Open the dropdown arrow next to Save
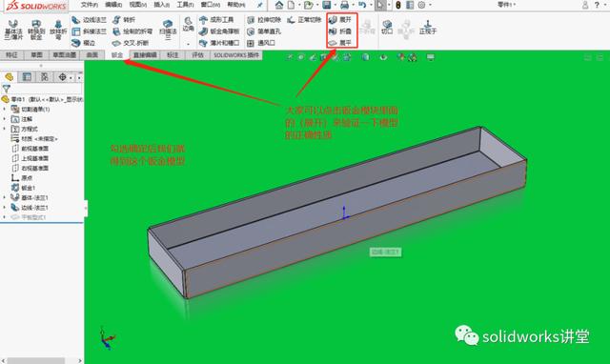The width and height of the screenshot is (610, 364). [335, 5]
